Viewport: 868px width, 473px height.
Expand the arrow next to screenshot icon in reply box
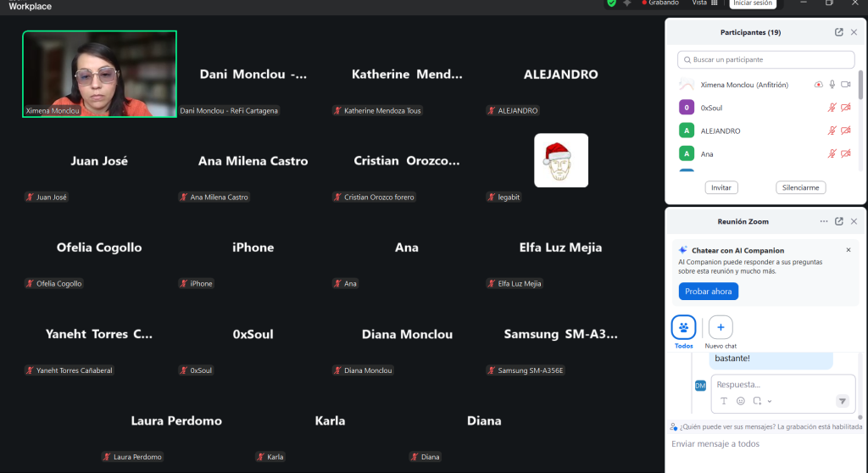(x=770, y=401)
